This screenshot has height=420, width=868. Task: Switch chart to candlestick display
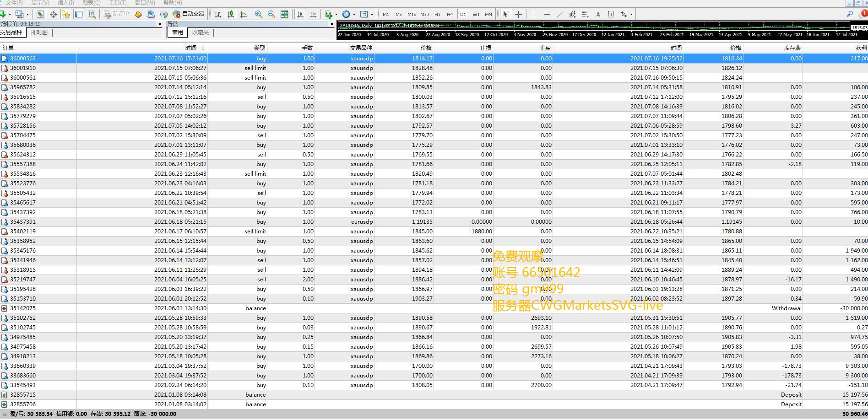(231, 14)
